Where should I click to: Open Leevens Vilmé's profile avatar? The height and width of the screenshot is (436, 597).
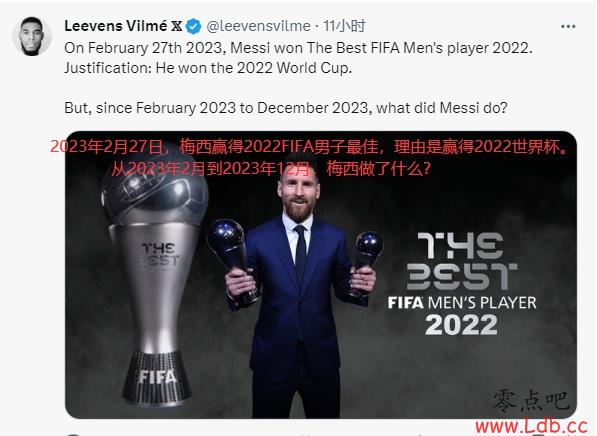click(x=32, y=37)
